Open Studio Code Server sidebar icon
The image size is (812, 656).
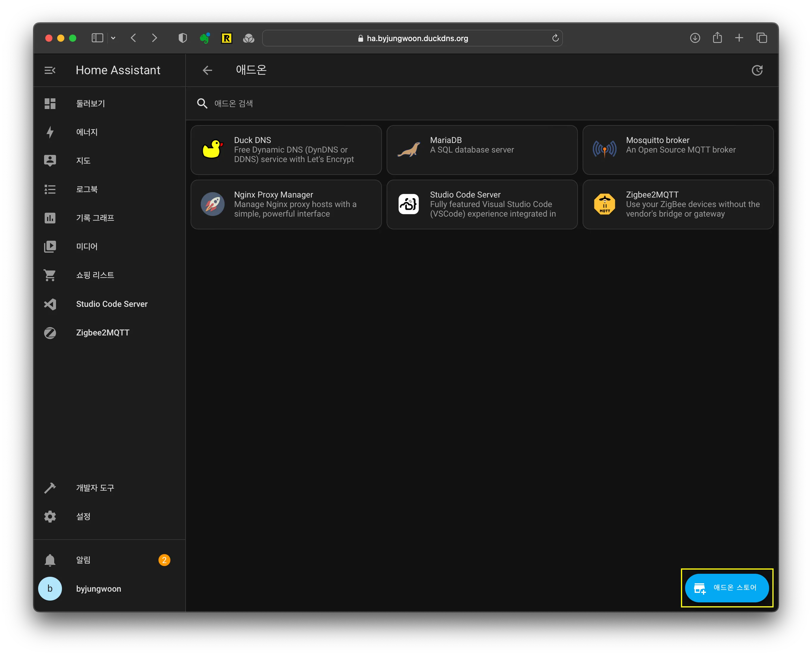pos(50,304)
